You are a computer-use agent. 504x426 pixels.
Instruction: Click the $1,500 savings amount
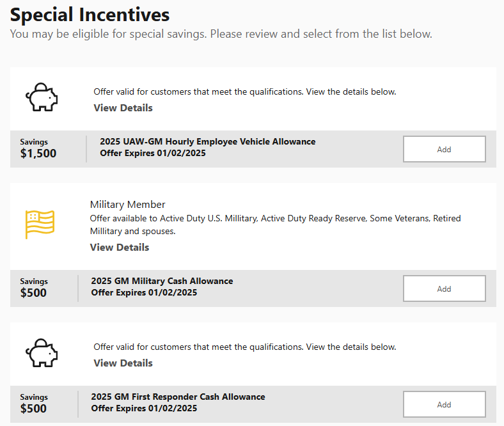pyautogui.click(x=38, y=154)
